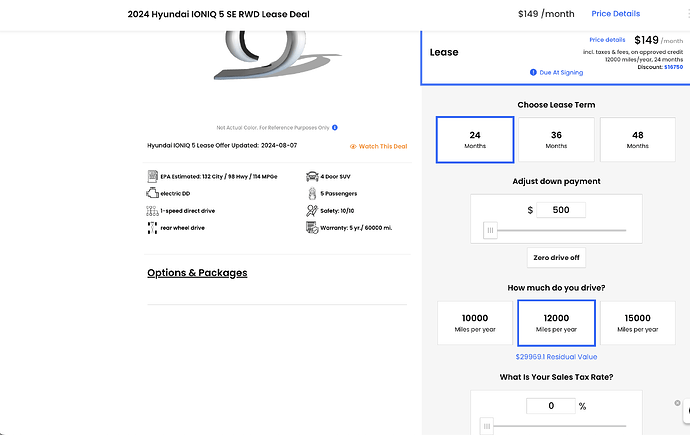
Task: Click the electric engine icon
Action: click(x=152, y=193)
